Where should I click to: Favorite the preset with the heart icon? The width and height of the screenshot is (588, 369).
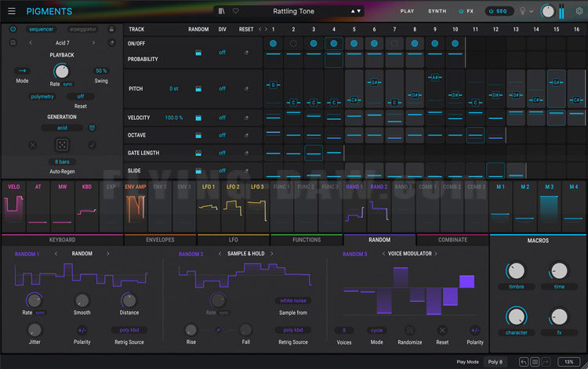pyautogui.click(x=235, y=12)
